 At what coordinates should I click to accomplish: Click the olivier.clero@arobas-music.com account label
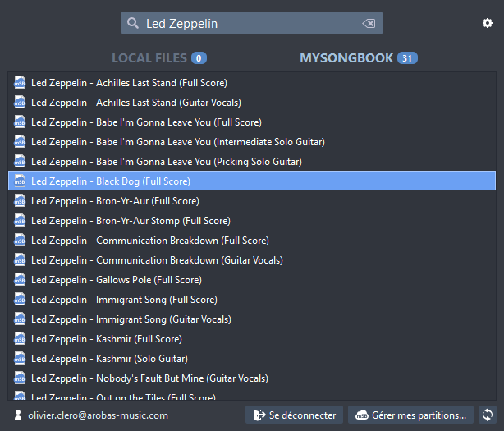pyautogui.click(x=98, y=415)
